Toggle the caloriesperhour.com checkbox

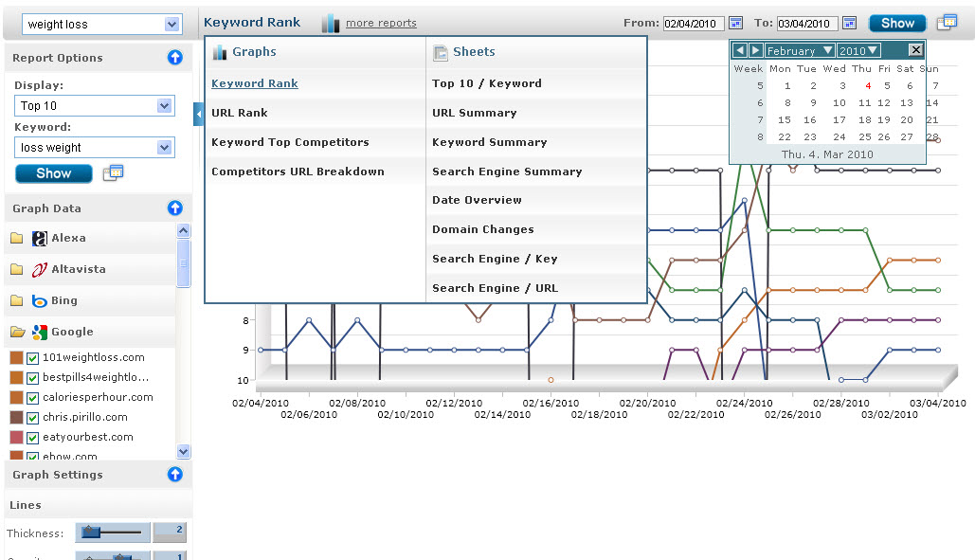click(32, 398)
